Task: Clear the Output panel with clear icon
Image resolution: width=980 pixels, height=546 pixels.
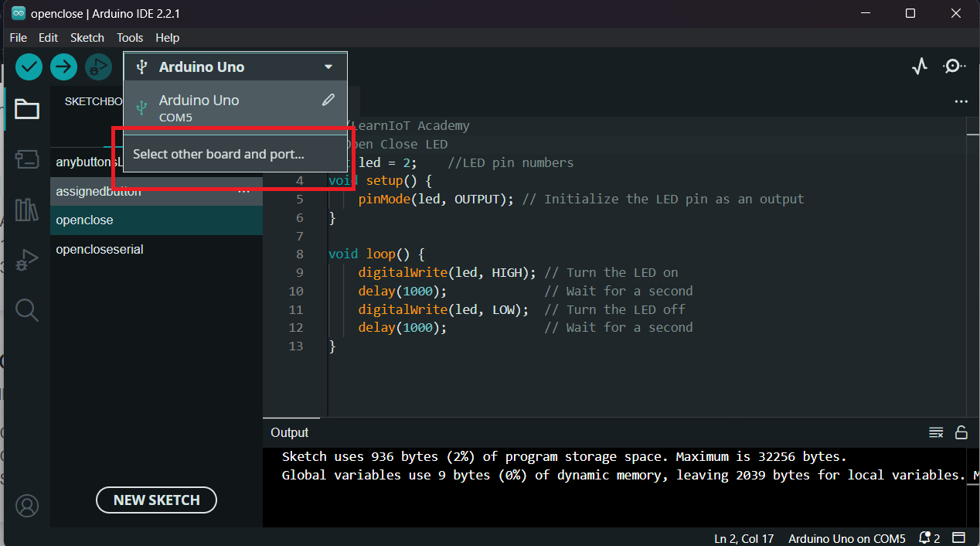Action: pyautogui.click(x=936, y=432)
